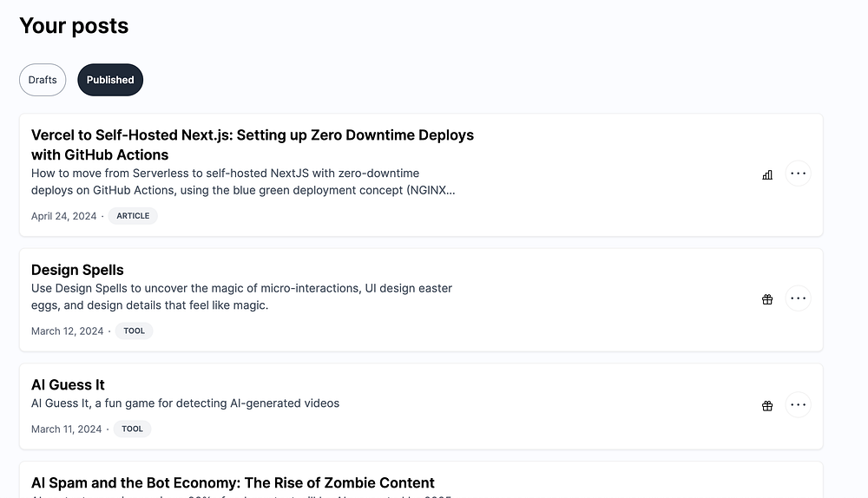
Task: Click gift icon on Design Spells post
Action: point(767,299)
